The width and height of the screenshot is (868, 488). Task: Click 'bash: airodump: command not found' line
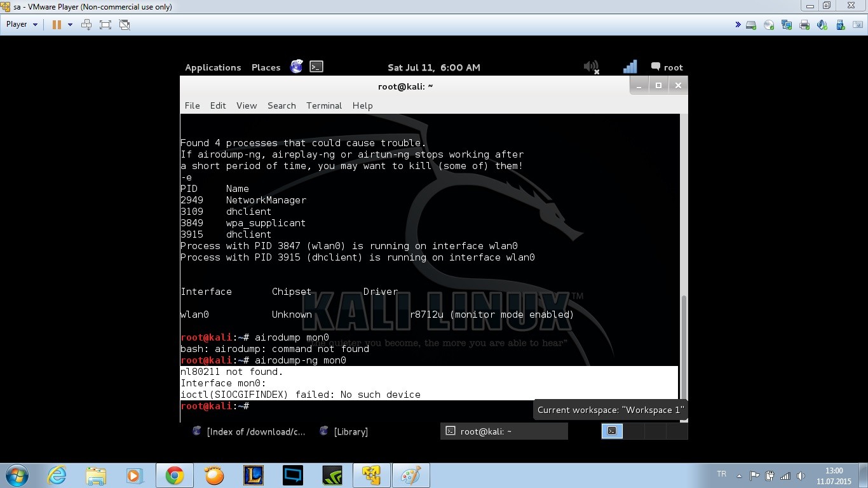tap(275, 349)
